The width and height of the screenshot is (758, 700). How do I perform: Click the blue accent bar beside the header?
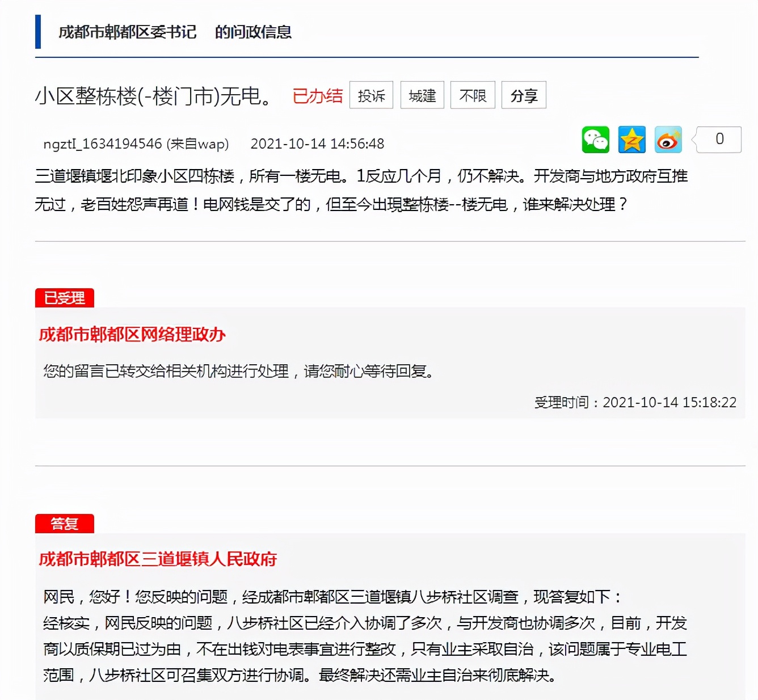(x=38, y=31)
